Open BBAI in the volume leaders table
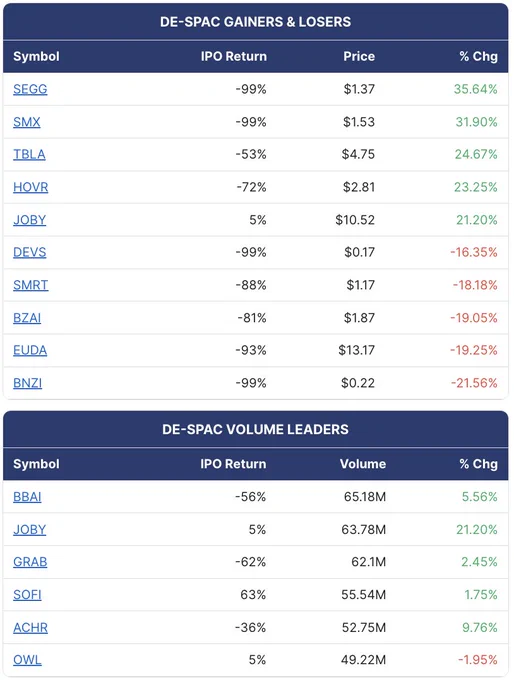Screen dimensions: 514x680 point(27,497)
